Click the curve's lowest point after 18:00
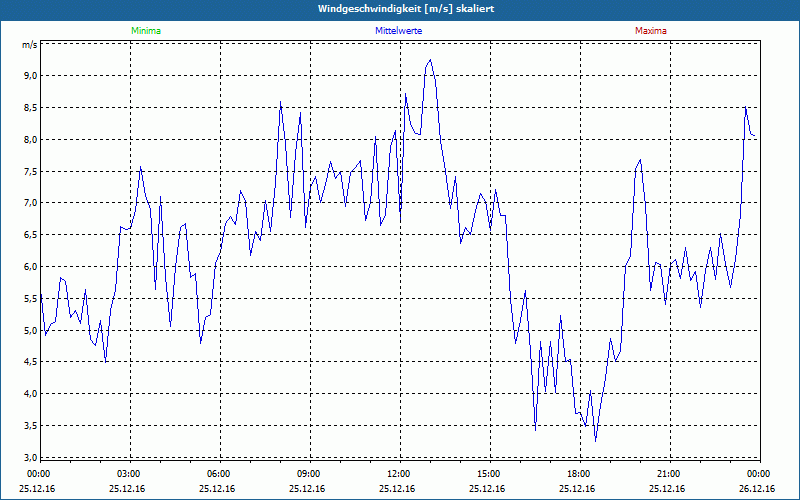The width and height of the screenshot is (800, 500). [x=595, y=441]
